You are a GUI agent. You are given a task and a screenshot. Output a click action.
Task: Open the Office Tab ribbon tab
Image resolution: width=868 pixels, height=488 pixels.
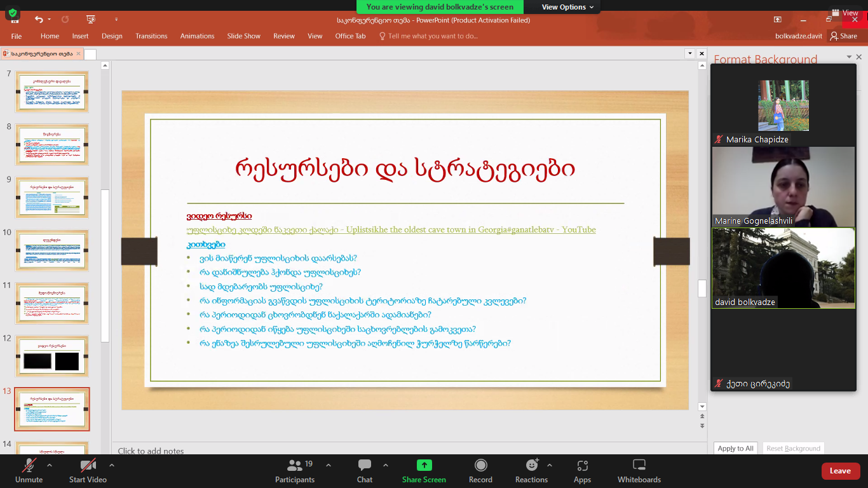point(350,36)
